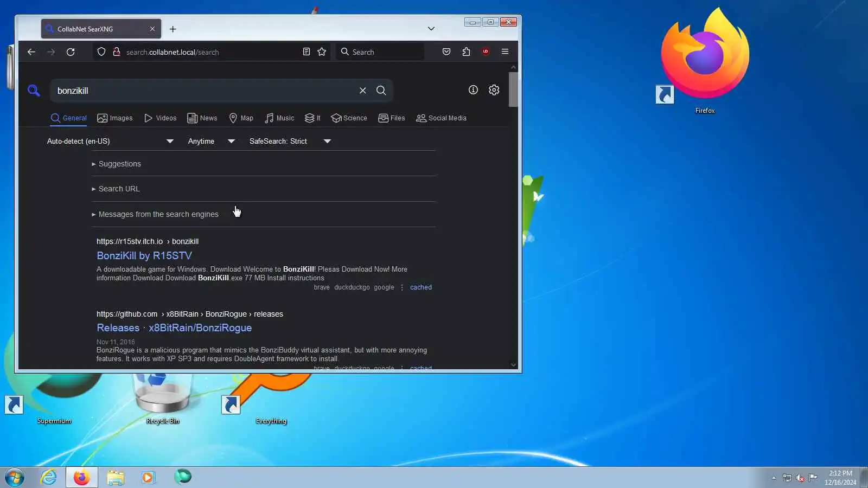Open the Firefox hamburger menu
This screenshot has height=488, width=868.
tap(505, 52)
